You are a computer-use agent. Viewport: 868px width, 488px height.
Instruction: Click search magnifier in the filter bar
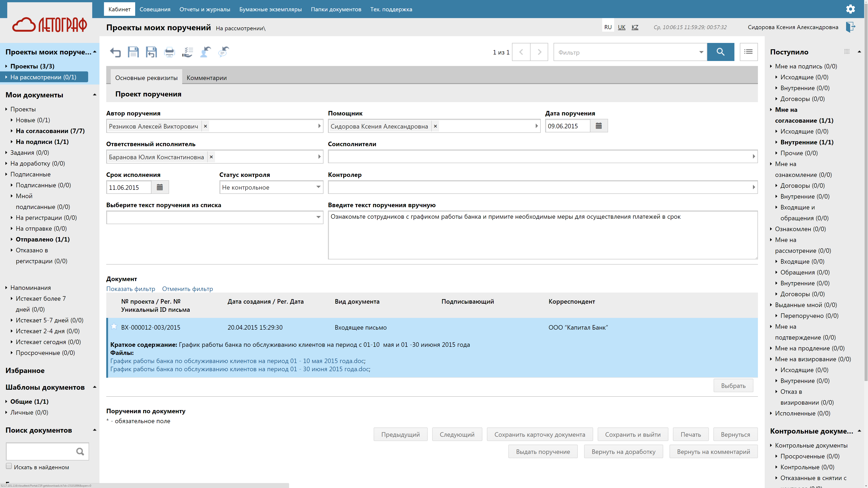(x=721, y=52)
